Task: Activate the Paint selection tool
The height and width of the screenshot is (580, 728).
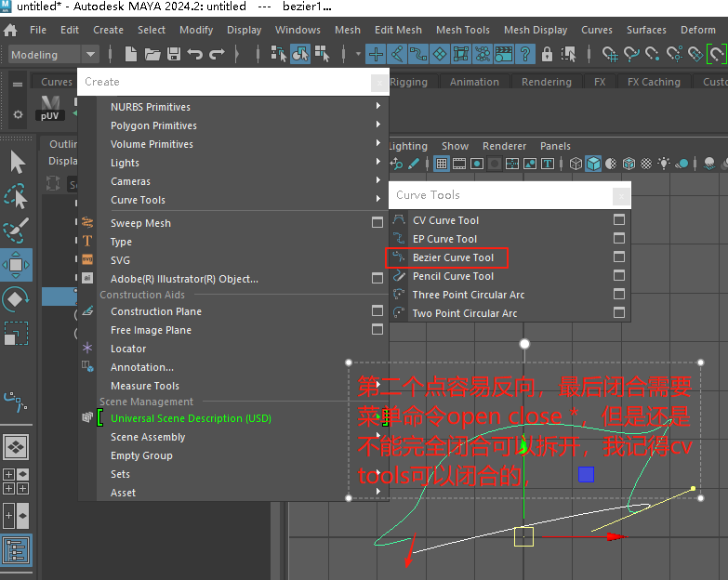Action: (x=16, y=231)
